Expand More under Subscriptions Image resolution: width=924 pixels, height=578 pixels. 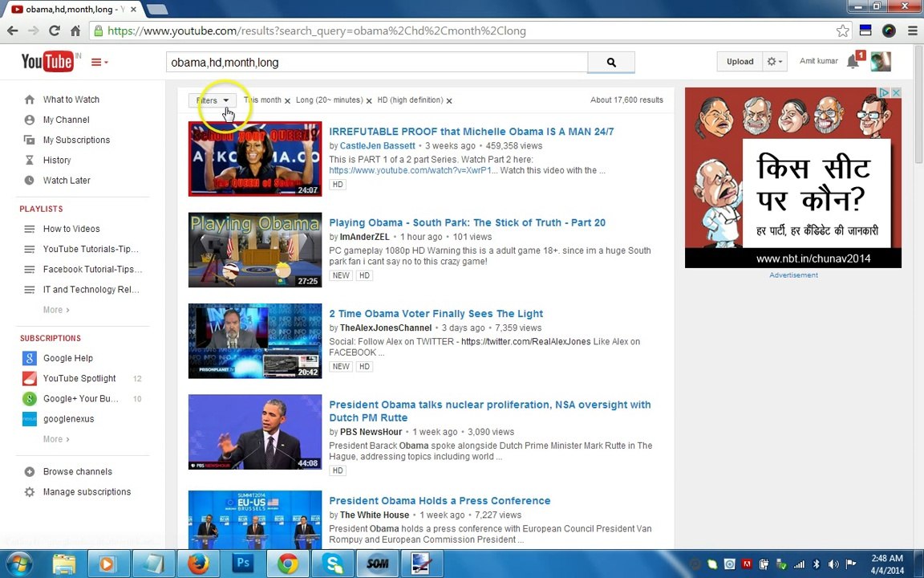(x=56, y=439)
